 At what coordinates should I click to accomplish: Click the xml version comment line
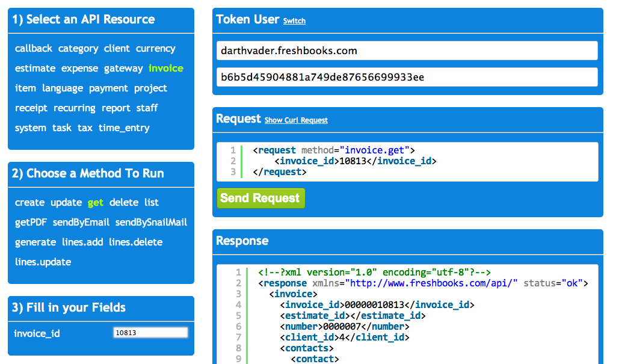[x=375, y=273]
